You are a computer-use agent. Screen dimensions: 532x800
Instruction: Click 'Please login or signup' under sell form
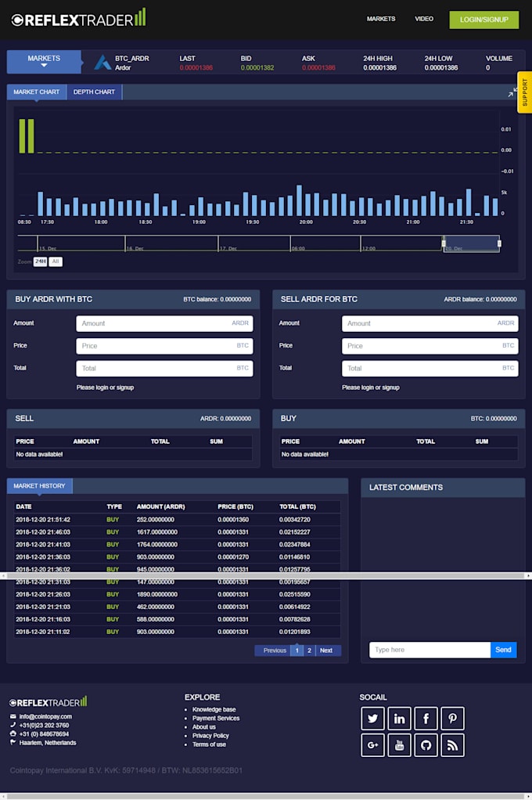pos(371,387)
